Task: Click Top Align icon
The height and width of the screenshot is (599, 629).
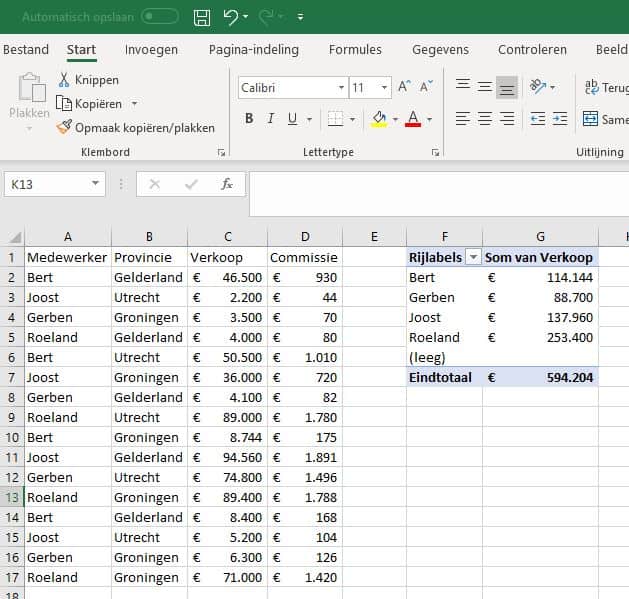Action: (463, 85)
